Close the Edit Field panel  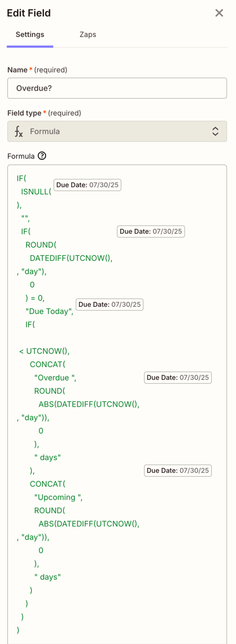[219, 13]
